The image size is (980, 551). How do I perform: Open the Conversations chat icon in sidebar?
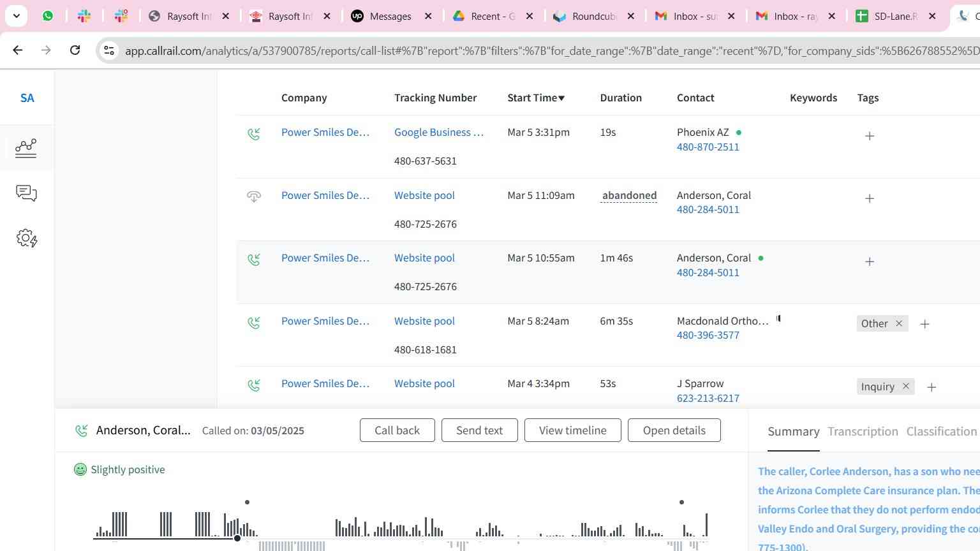(x=26, y=193)
